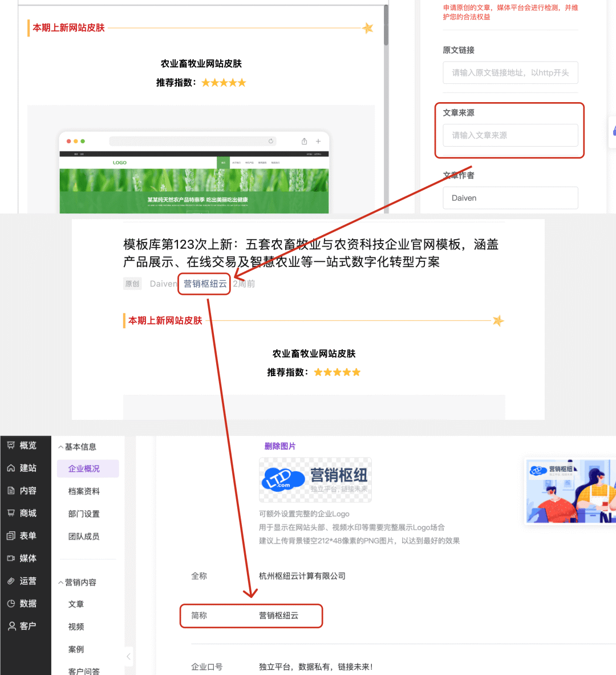Click the 删除图片 link
This screenshot has width=616, height=675.
tap(280, 446)
